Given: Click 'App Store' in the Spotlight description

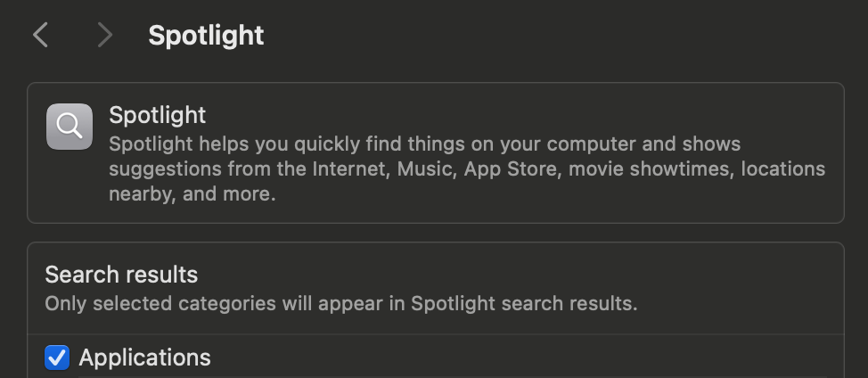Looking at the screenshot, I should pyautogui.click(x=504, y=168).
